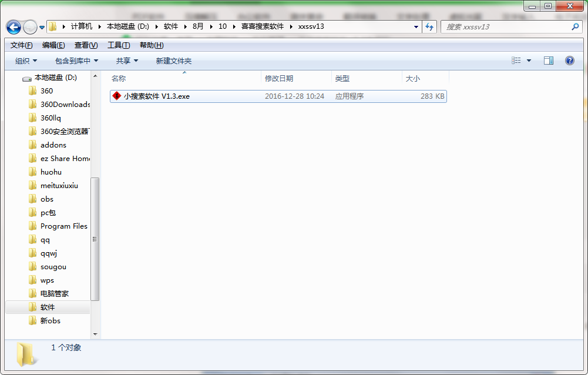Click 软件 in the address breadcrumb
This screenshot has width=588, height=375.
(170, 26)
